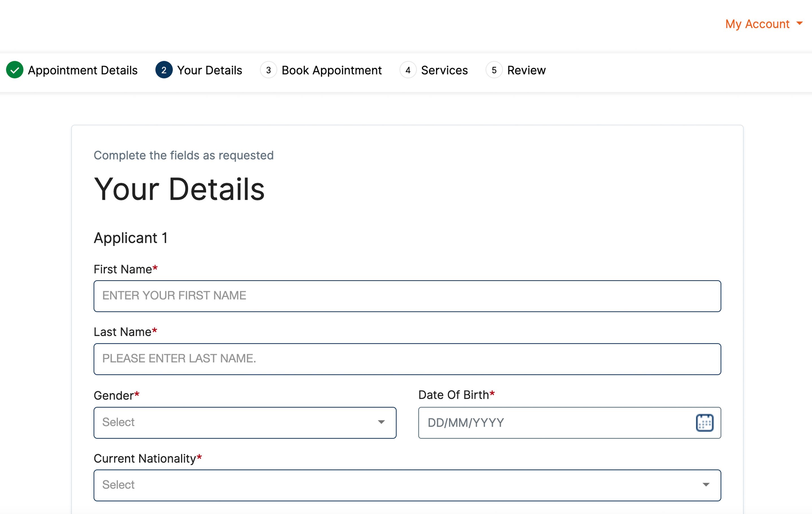The image size is (812, 514).
Task: Switch to the Services step
Action: 444,70
